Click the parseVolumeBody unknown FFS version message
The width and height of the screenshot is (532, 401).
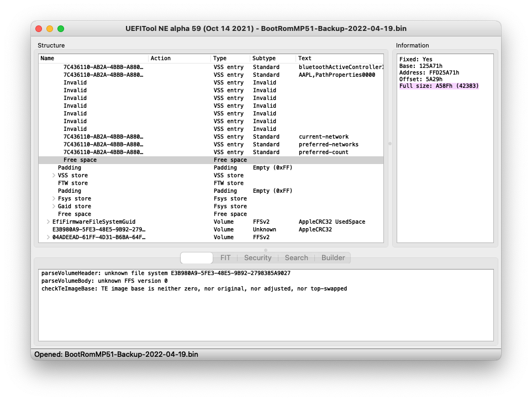[x=104, y=281]
